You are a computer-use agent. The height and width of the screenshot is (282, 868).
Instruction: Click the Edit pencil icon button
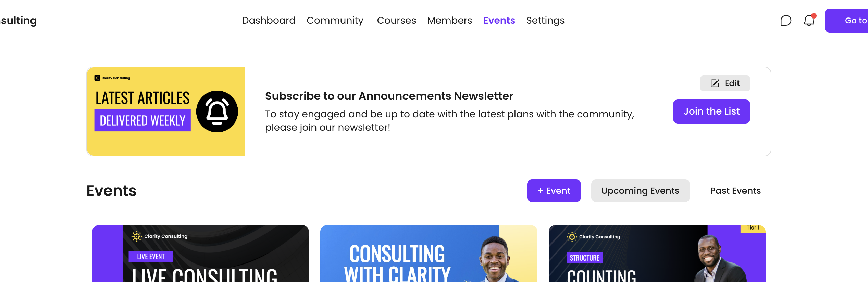point(725,83)
